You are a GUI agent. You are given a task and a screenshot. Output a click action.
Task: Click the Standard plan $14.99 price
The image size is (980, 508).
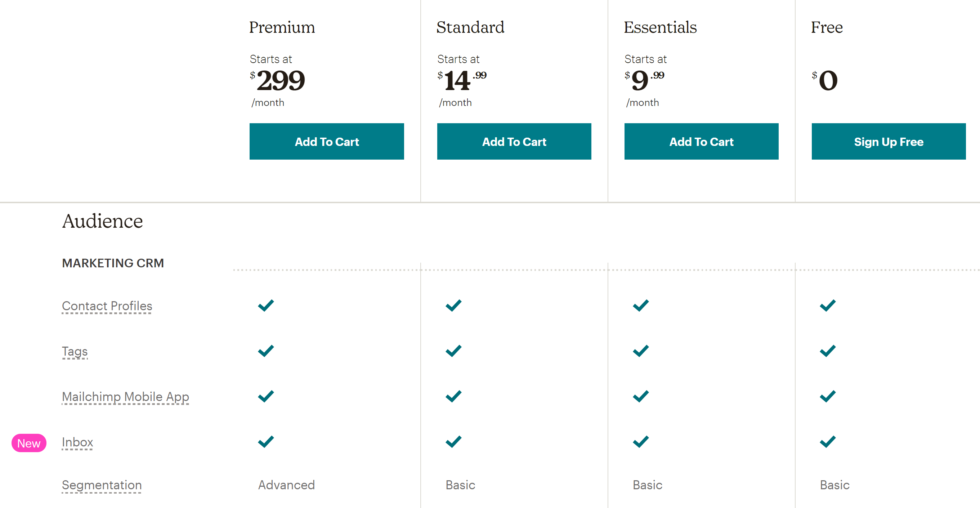coord(461,80)
